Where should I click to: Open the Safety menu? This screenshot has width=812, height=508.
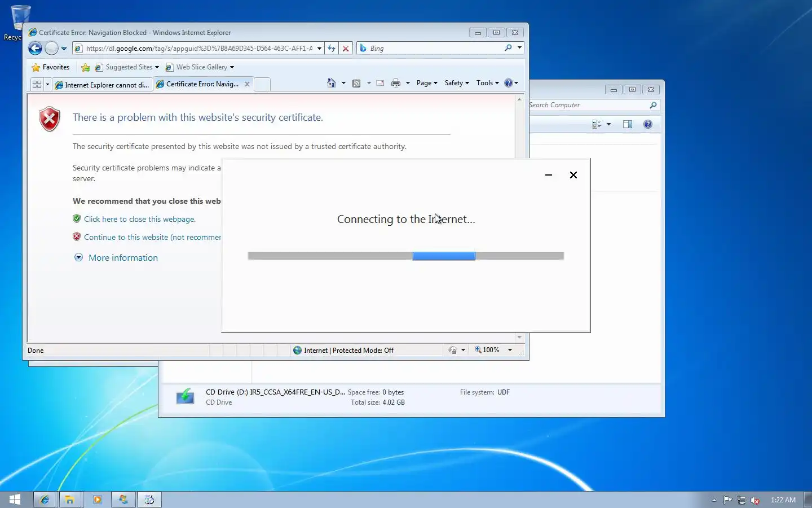point(457,83)
